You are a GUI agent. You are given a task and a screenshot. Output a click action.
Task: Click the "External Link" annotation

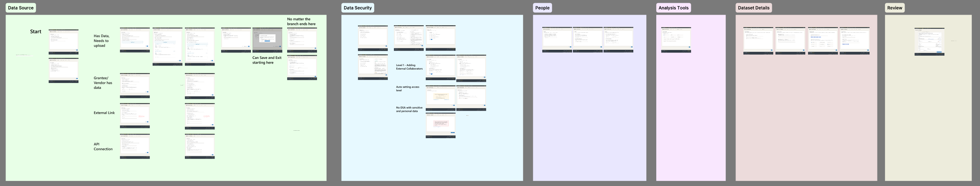click(104, 113)
